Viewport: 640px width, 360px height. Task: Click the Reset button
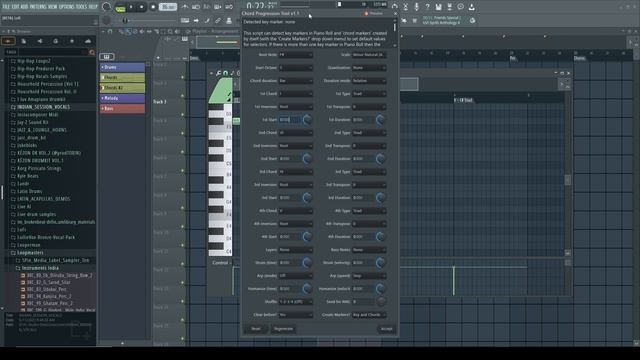click(x=256, y=329)
